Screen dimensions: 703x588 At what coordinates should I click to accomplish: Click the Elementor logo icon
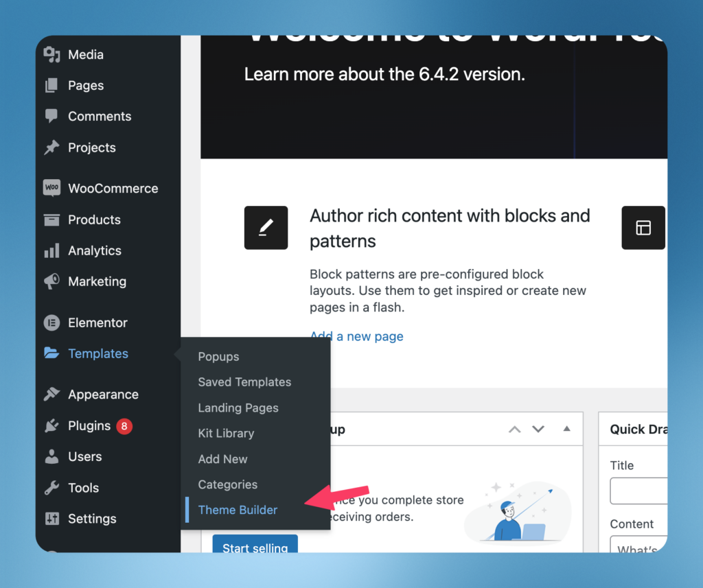click(52, 322)
